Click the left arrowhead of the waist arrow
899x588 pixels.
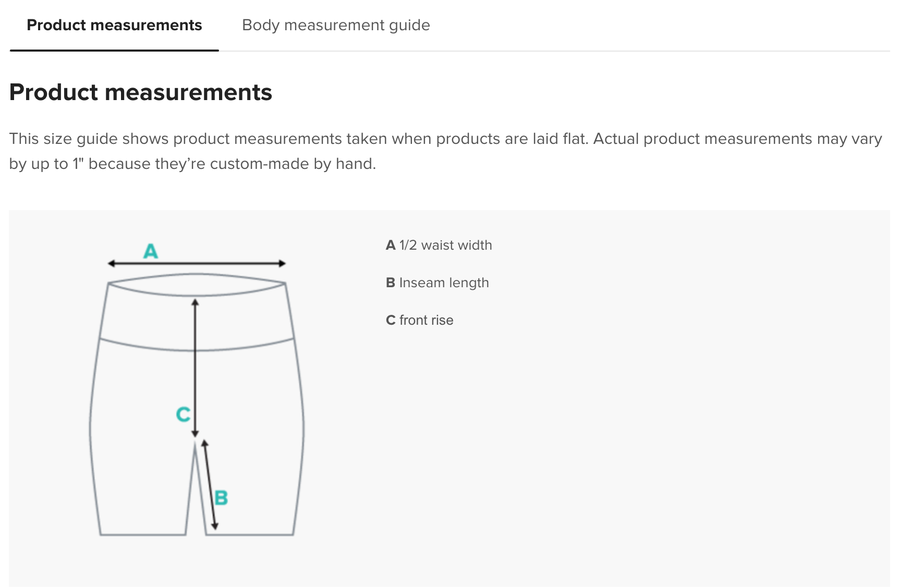point(111,263)
